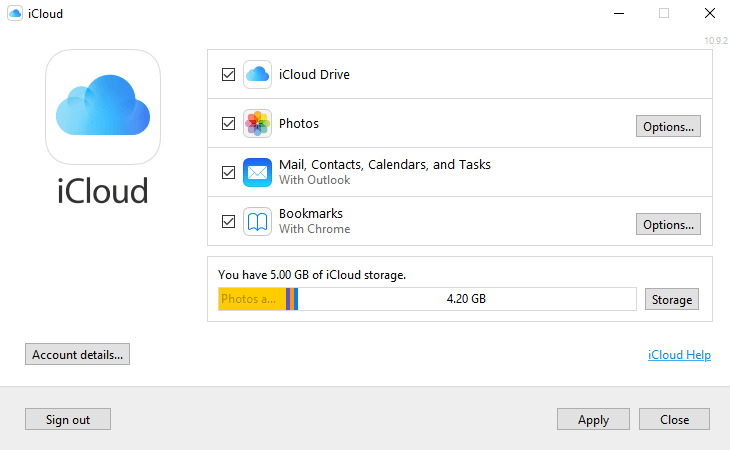Click the Bookmarks label text
Image resolution: width=730 pixels, height=450 pixels.
click(311, 214)
